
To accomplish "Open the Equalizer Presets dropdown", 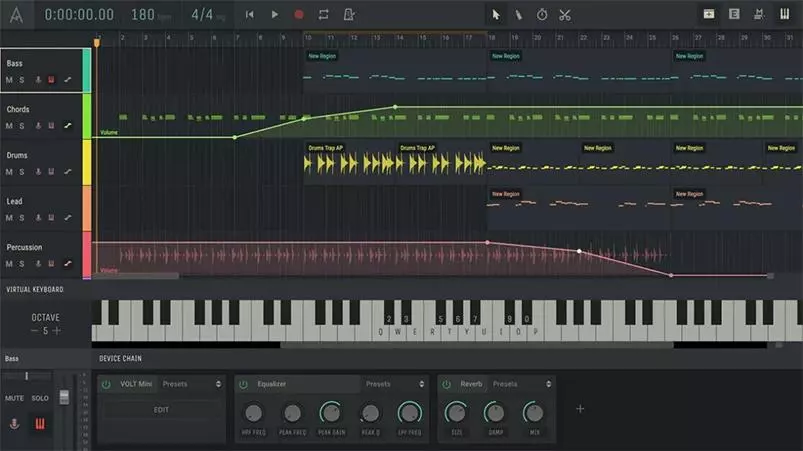I will [x=394, y=384].
